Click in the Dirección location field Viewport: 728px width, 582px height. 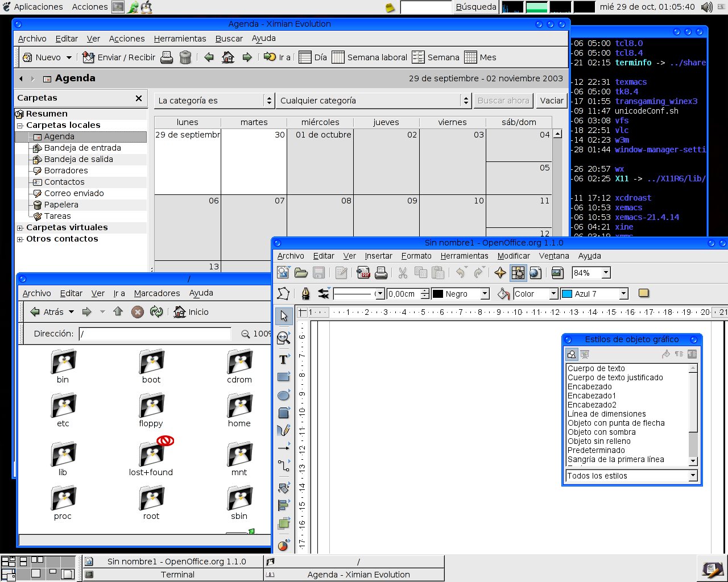point(155,334)
